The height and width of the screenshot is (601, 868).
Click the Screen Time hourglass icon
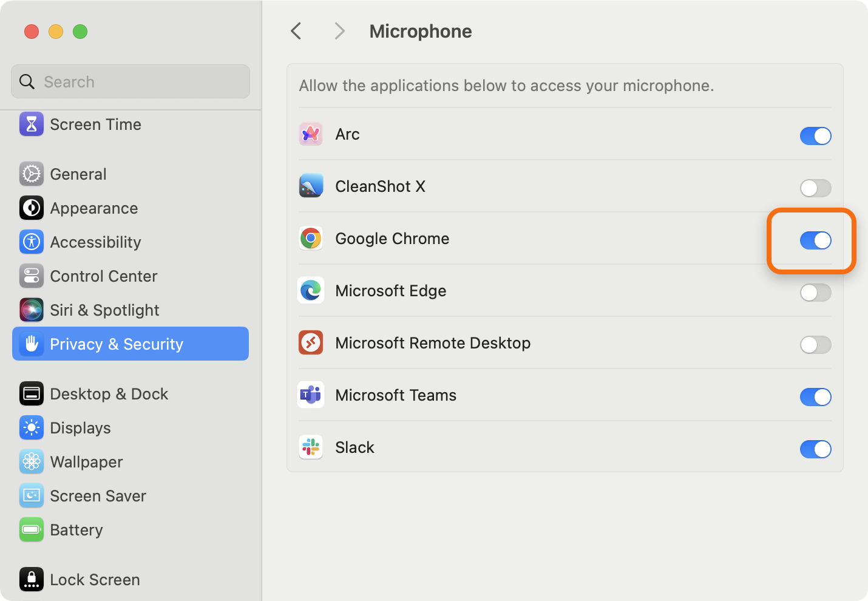(x=32, y=124)
